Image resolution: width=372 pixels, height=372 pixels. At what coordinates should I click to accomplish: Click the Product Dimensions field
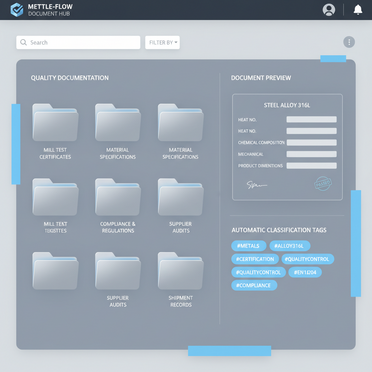[312, 166]
